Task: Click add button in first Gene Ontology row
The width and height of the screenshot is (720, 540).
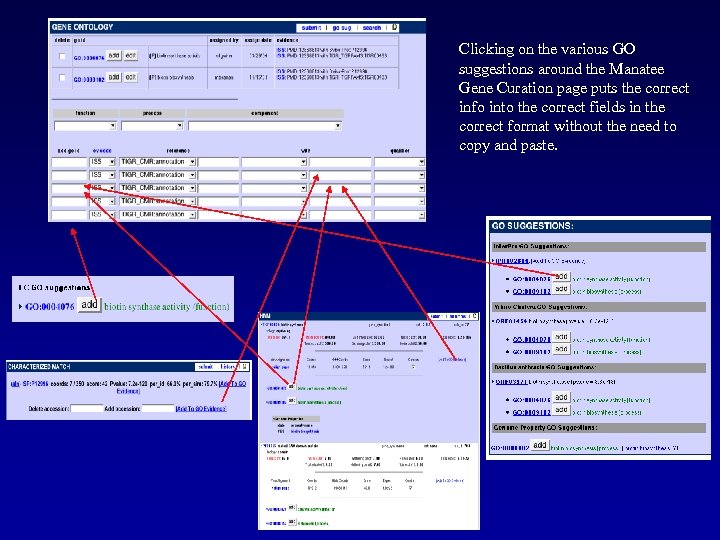Action: point(113,56)
